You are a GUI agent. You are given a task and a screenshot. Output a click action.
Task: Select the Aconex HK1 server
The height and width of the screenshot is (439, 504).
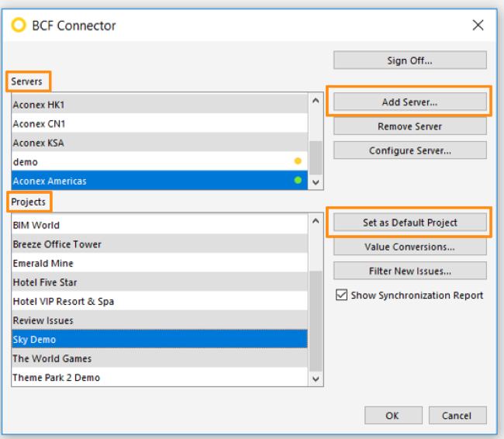[x=160, y=105]
